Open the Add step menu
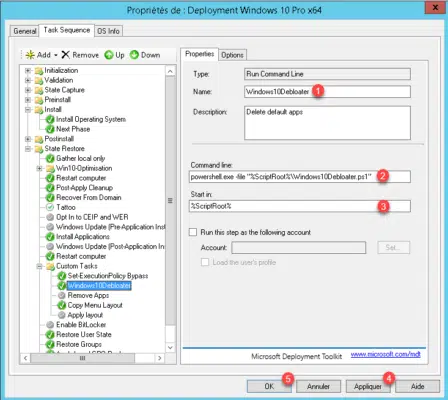The height and width of the screenshot is (400, 448). point(42,55)
